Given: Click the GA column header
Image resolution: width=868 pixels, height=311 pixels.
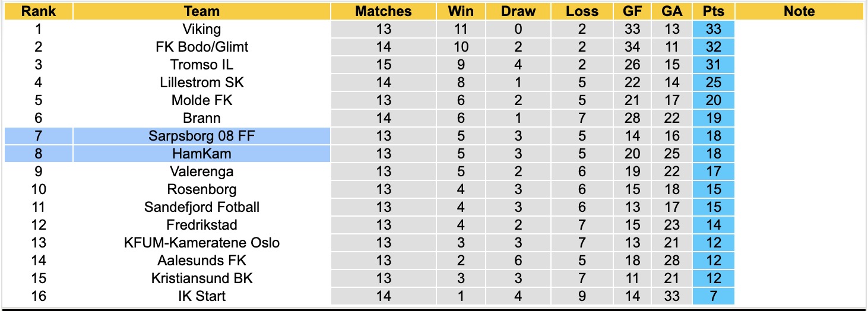Looking at the screenshot, I should pyautogui.click(x=672, y=11).
